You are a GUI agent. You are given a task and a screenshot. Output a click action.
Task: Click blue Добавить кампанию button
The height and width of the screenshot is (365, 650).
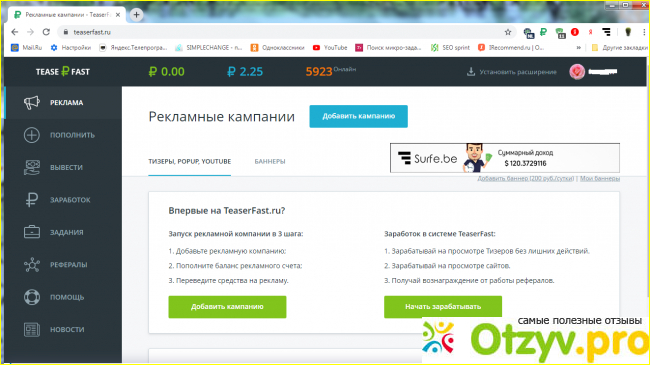pyautogui.click(x=359, y=116)
